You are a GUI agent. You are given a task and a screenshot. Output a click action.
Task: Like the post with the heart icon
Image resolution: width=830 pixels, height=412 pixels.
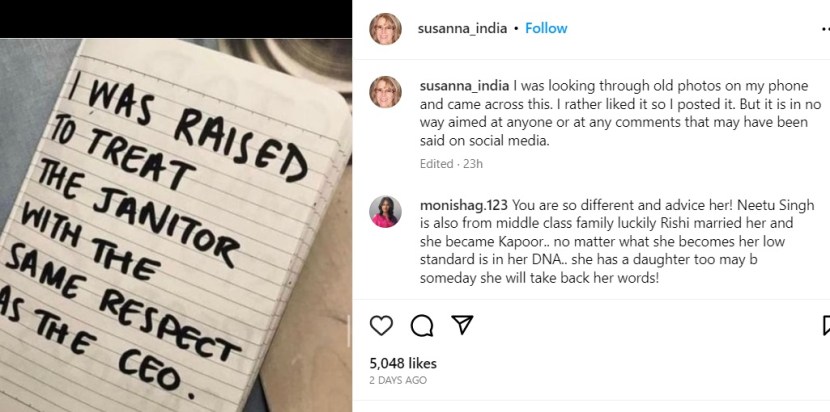coord(381,325)
